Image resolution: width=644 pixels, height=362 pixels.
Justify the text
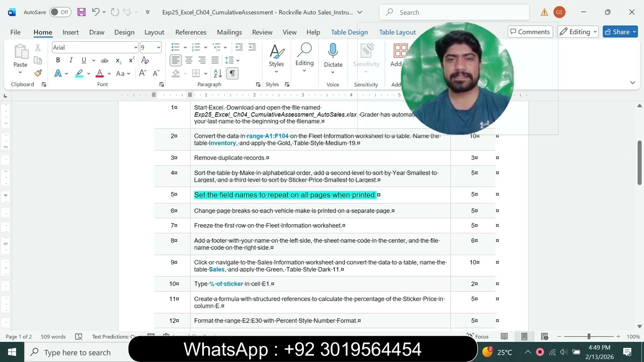[215, 60]
